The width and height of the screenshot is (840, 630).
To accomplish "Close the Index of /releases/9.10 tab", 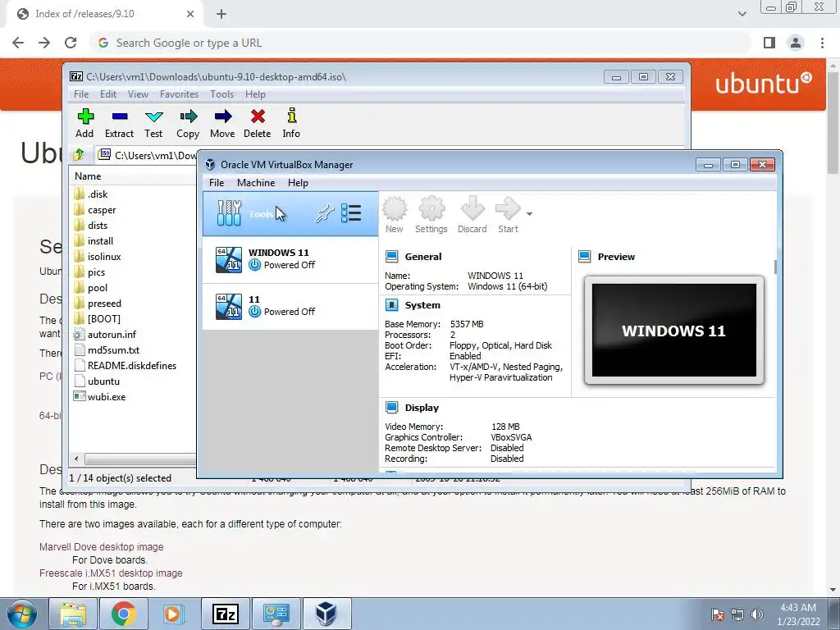I will pos(190,14).
